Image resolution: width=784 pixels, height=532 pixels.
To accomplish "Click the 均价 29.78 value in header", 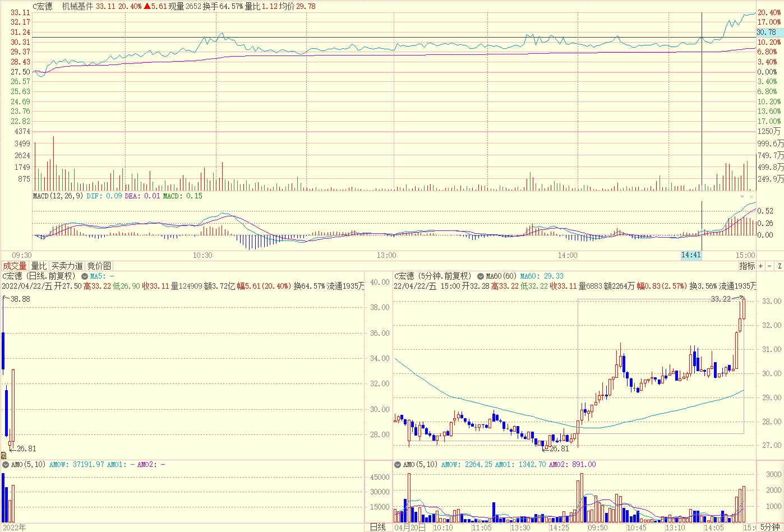I will [297, 6].
